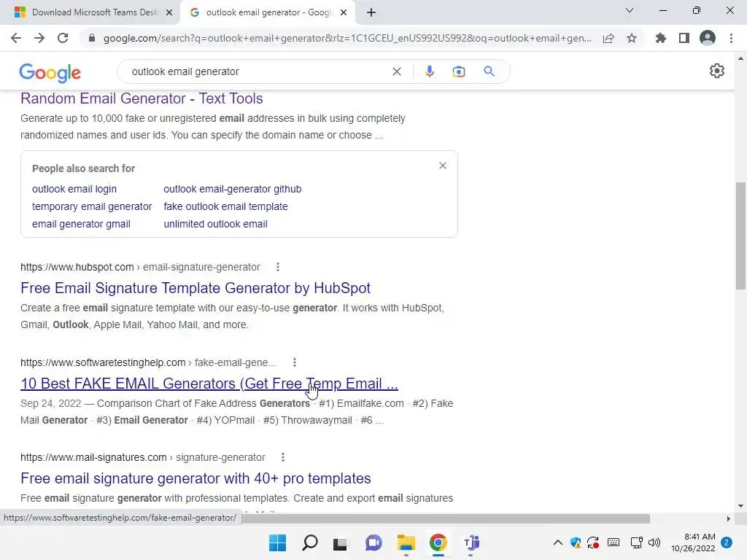
Task: Search by image with camera icon
Action: coord(458,71)
